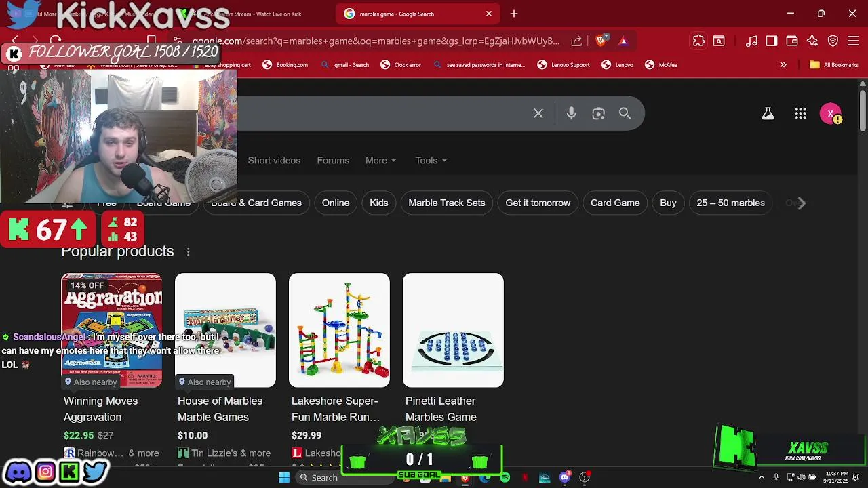Open the Google account avatar
Image resolution: width=868 pixels, height=488 pixels.
831,114
